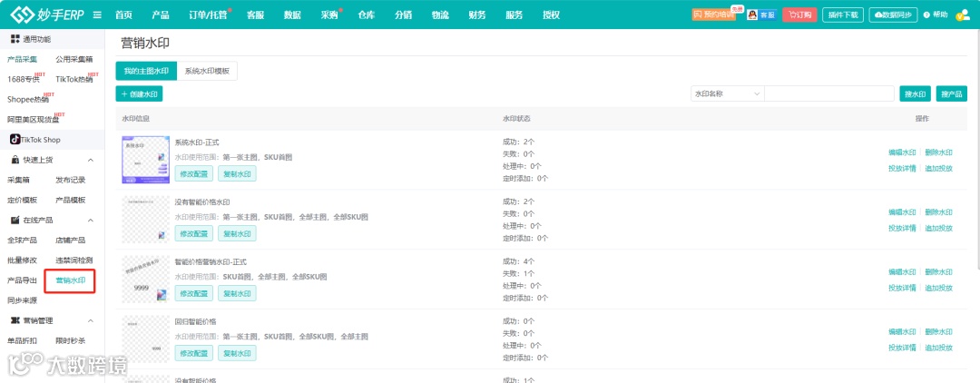Screen dimensions: 980x383
Task: Click 系统水印-正式 watermark thumbnail
Action: 145,160
